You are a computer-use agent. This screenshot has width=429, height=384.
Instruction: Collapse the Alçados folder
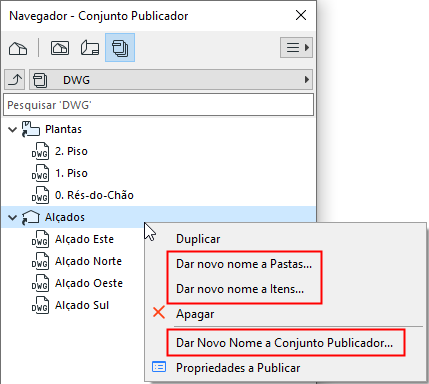tap(12, 217)
